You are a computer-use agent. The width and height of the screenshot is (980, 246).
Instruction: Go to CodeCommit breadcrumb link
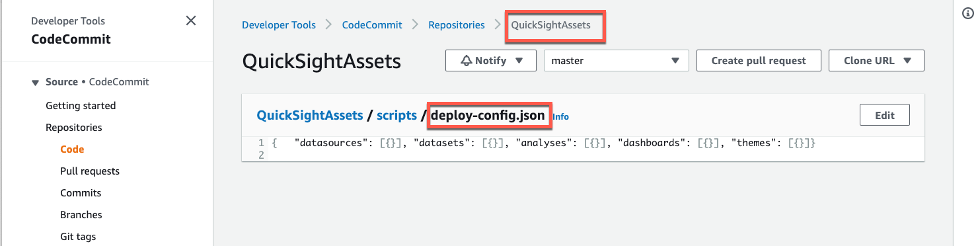click(372, 25)
